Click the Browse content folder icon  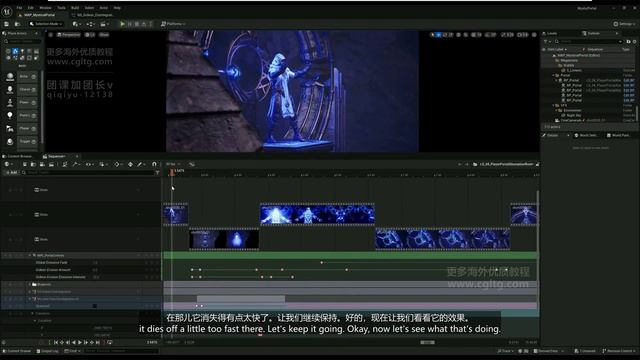(x=17, y=24)
